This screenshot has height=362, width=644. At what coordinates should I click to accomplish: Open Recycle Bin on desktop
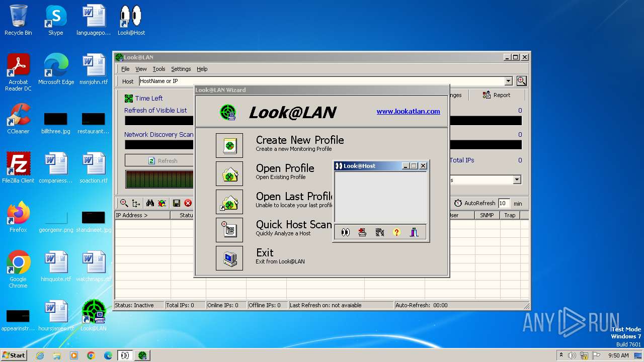coord(18,20)
